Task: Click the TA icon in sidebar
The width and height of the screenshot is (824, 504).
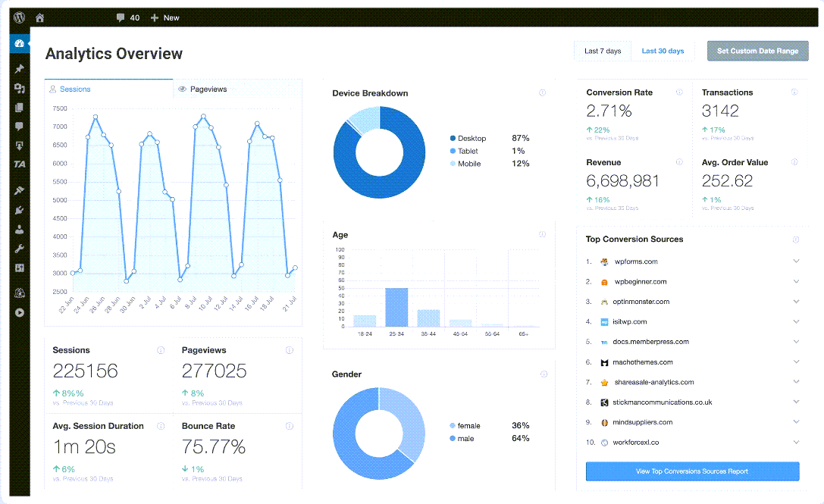Action: point(20,164)
